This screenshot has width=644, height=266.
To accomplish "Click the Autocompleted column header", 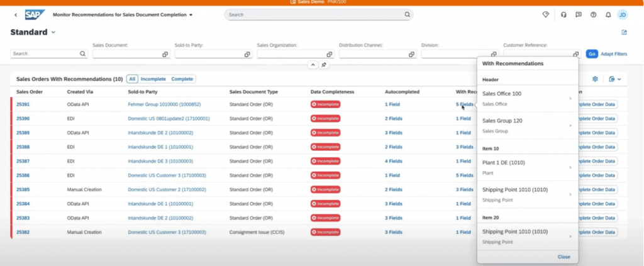I will click(x=402, y=92).
